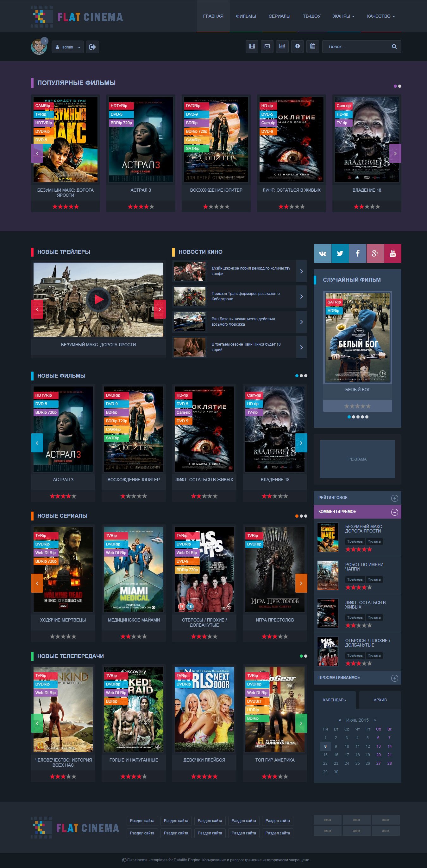Image resolution: width=427 pixels, height=868 pixels.
Task: Click the blue left arrow of Новые фильмы
Action: click(x=37, y=443)
